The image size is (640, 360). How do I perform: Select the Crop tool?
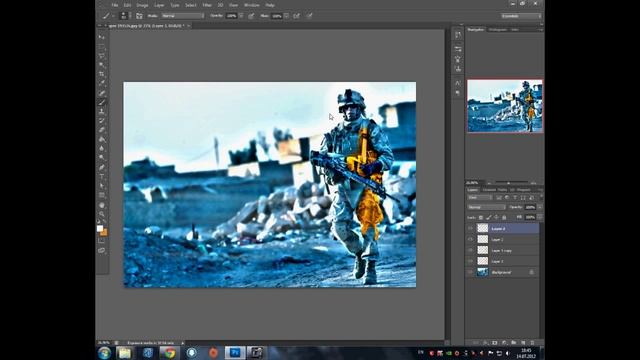pyautogui.click(x=102, y=74)
